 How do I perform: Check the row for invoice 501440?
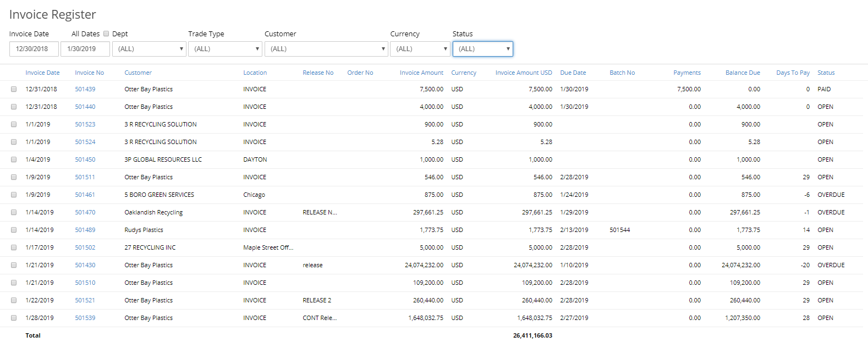[14, 107]
